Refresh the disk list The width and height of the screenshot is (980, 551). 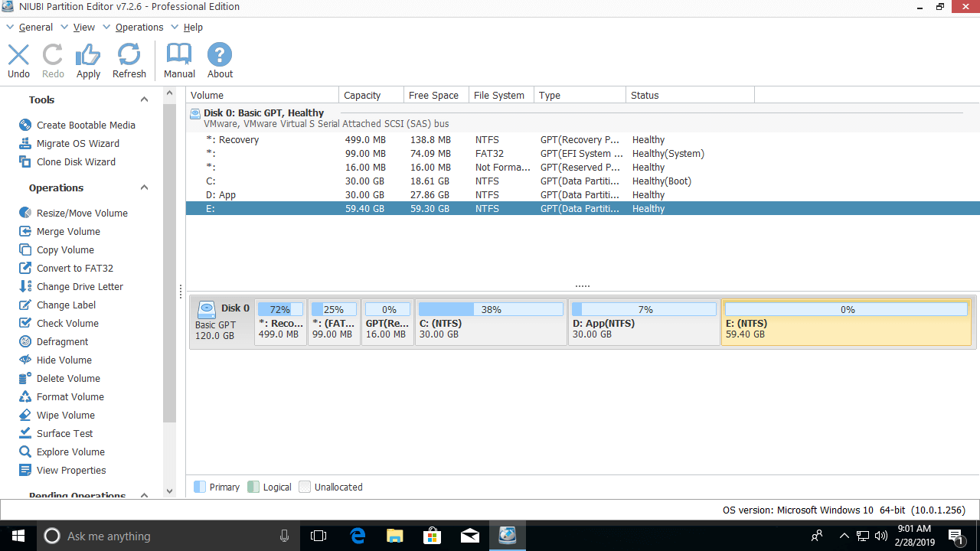coord(129,60)
